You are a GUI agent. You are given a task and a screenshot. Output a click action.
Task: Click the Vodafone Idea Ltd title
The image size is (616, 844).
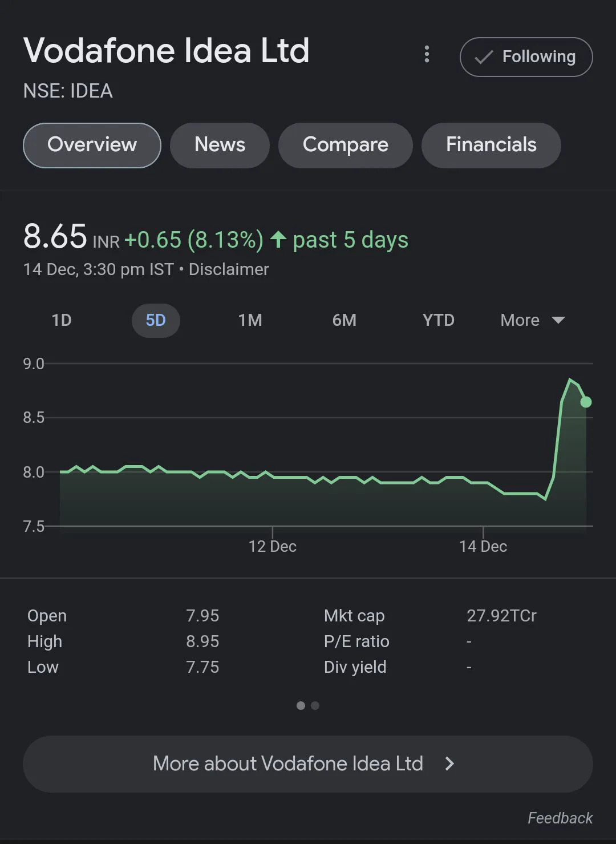tap(167, 50)
